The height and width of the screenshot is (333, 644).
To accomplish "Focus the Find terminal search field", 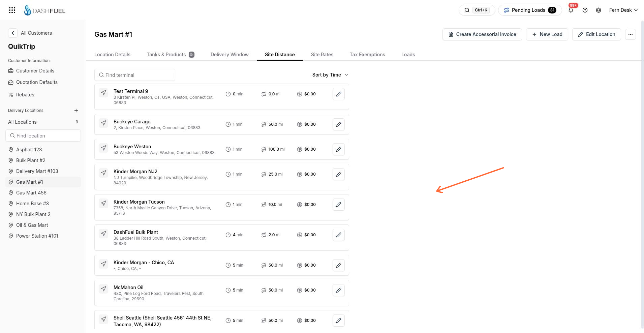I will tap(135, 75).
